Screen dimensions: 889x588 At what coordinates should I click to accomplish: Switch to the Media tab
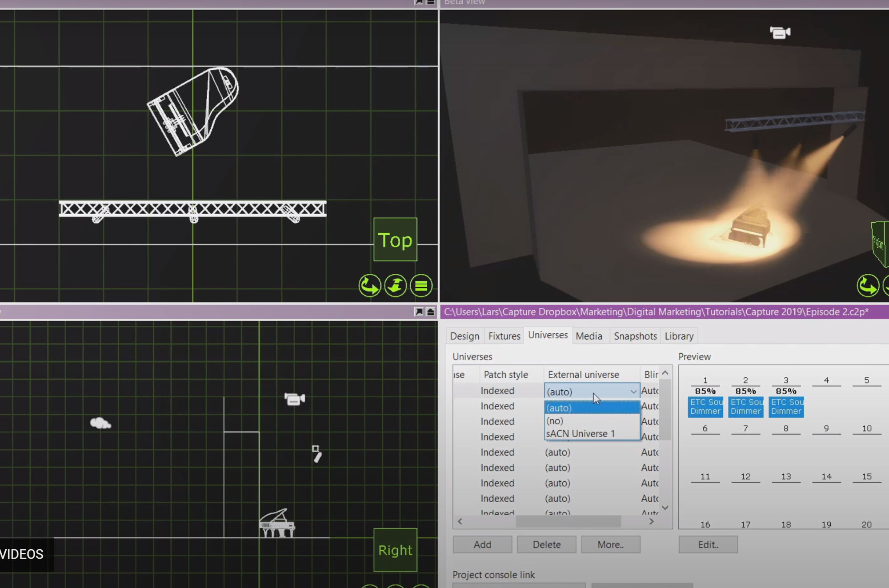tap(589, 336)
